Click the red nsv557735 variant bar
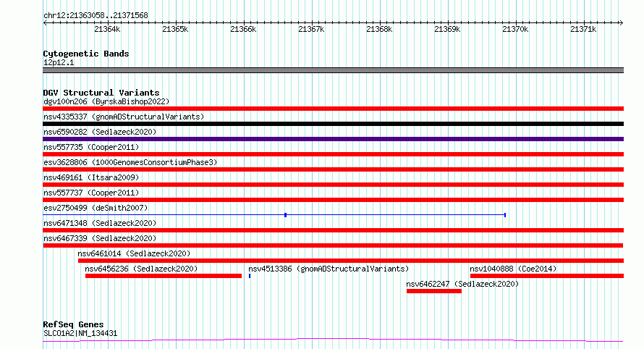 coord(333,154)
